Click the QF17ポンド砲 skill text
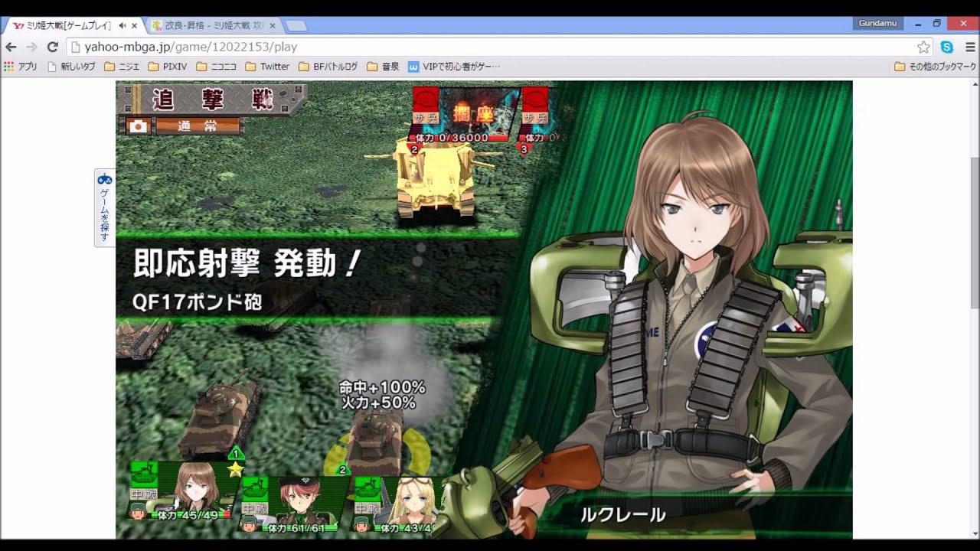980x551 pixels. 197,302
